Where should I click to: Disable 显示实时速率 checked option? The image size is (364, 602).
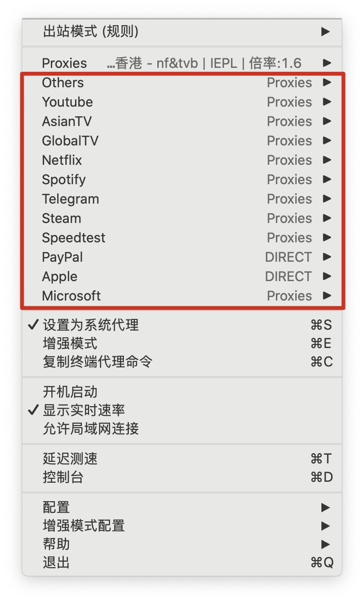click(x=84, y=410)
